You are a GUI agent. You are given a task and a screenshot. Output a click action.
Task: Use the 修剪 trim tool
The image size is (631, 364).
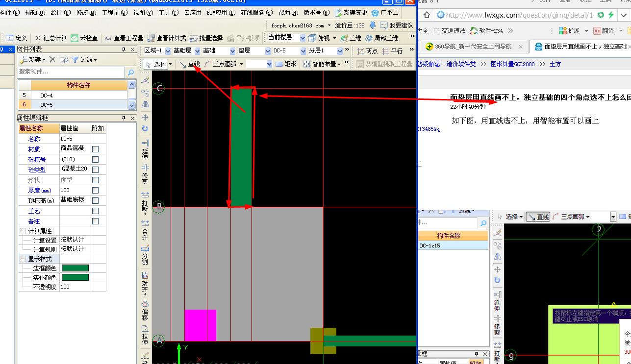tap(145, 175)
